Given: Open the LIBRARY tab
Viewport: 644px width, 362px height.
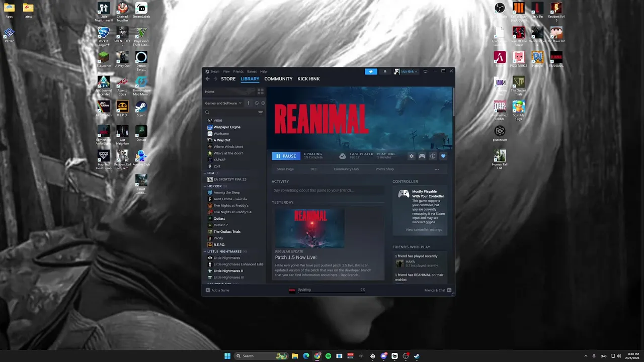Looking at the screenshot, I should click(250, 79).
